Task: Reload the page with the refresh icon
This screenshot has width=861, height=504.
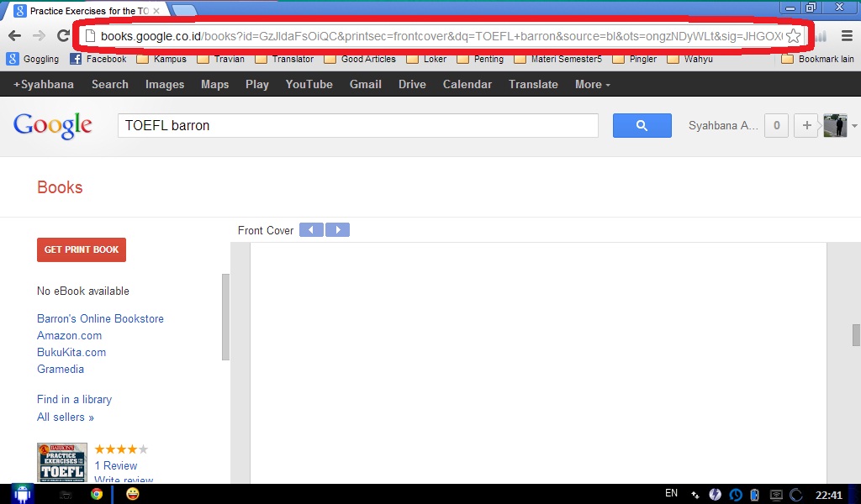Action: [64, 36]
